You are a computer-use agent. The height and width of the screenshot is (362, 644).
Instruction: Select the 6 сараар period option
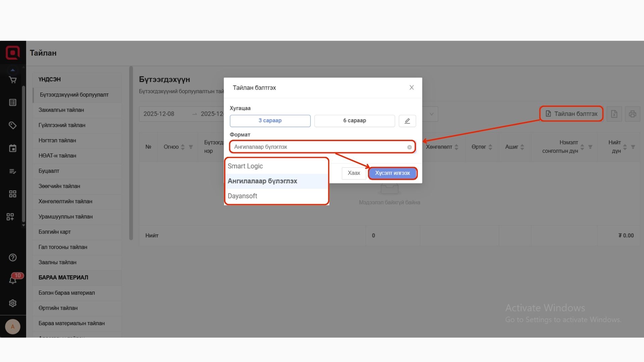click(355, 121)
